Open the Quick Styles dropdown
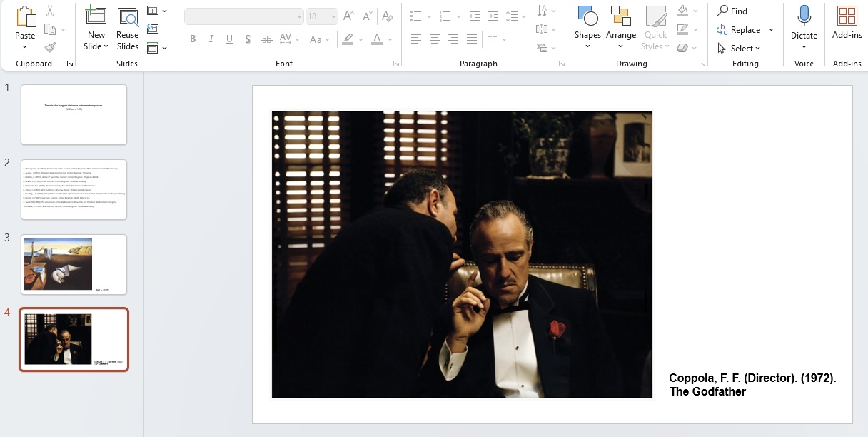868x437 pixels. (x=655, y=29)
